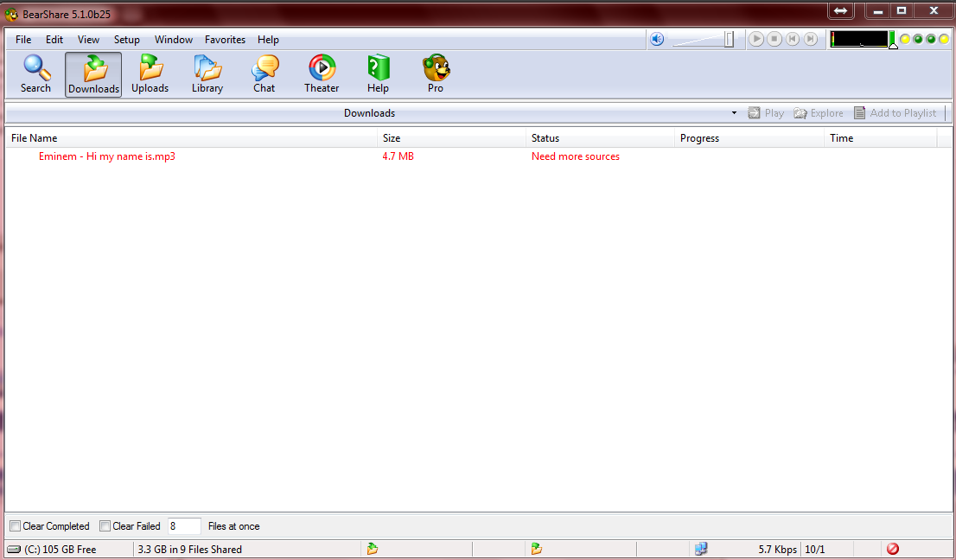Click the network computers status icon

tap(701, 549)
